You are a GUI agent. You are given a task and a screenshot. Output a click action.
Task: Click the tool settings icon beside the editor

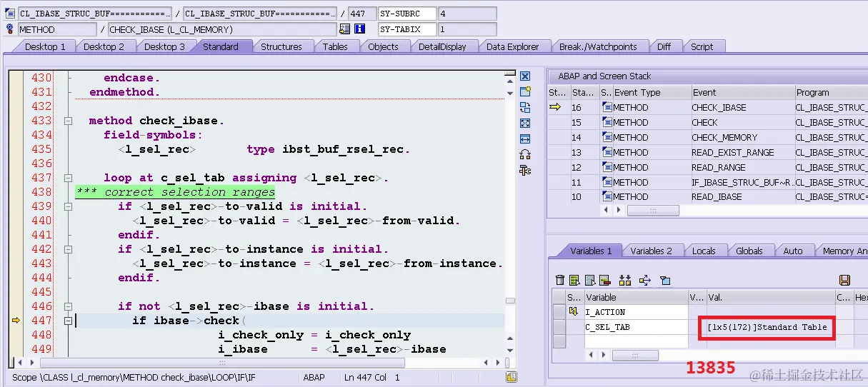coord(525,170)
